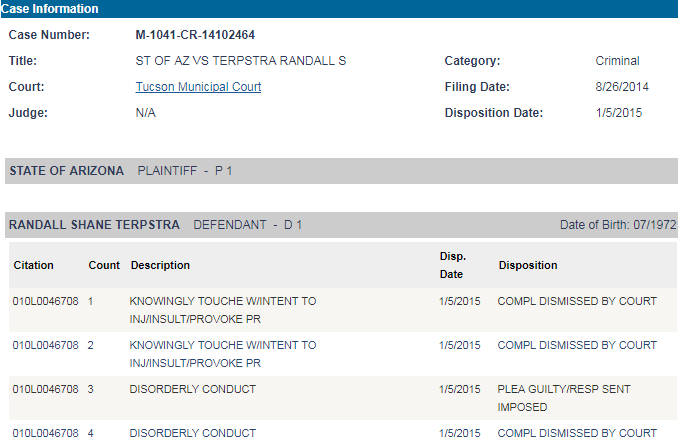The image size is (678, 442).
Task: Click the Plea Guilty/Resp Sent Imposed disposition
Action: 564,398
